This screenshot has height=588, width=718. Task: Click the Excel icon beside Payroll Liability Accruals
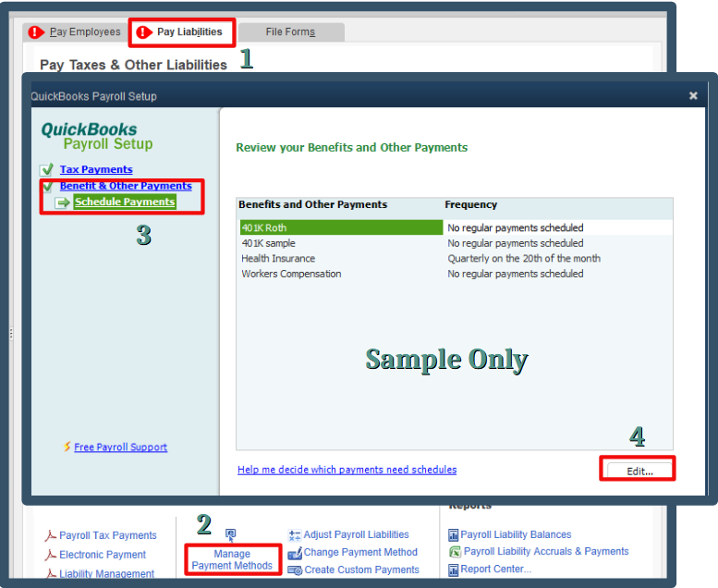click(x=455, y=552)
